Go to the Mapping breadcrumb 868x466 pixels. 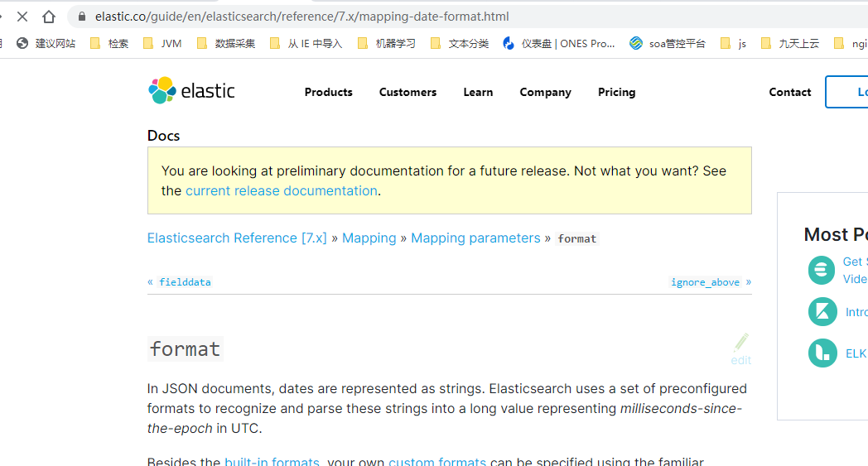click(369, 238)
